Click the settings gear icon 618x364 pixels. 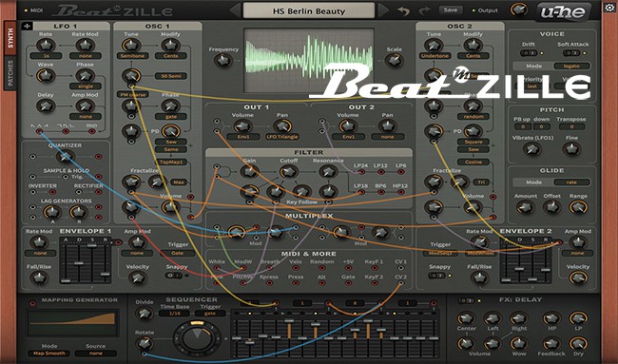[x=609, y=8]
